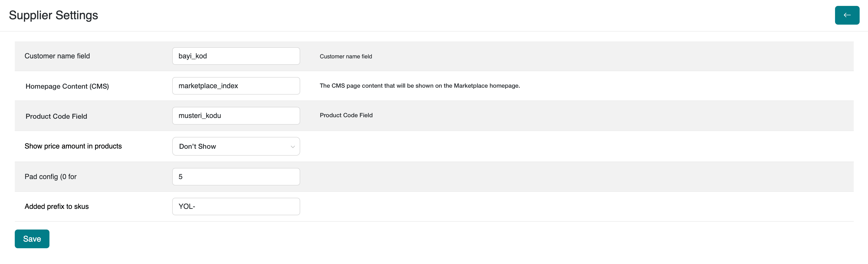Focus the YOL- sku prefix input
The image size is (868, 264).
pos(236,206)
